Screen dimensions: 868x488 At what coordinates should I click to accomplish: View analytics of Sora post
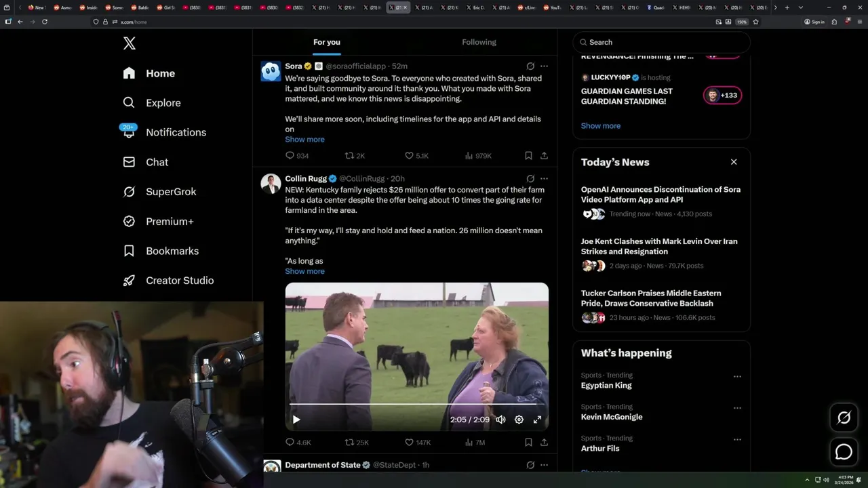pos(478,156)
